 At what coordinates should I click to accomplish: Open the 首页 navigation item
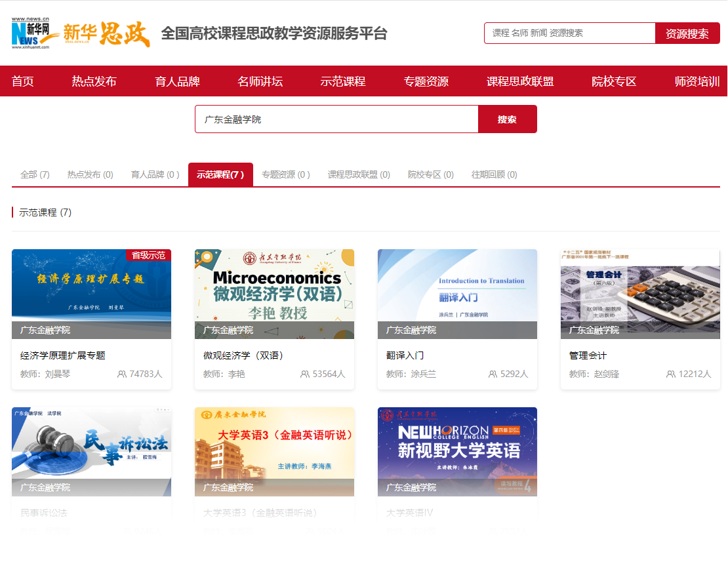pos(23,81)
